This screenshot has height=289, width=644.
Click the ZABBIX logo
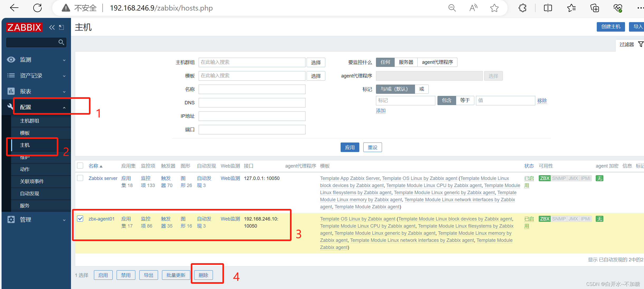click(24, 27)
